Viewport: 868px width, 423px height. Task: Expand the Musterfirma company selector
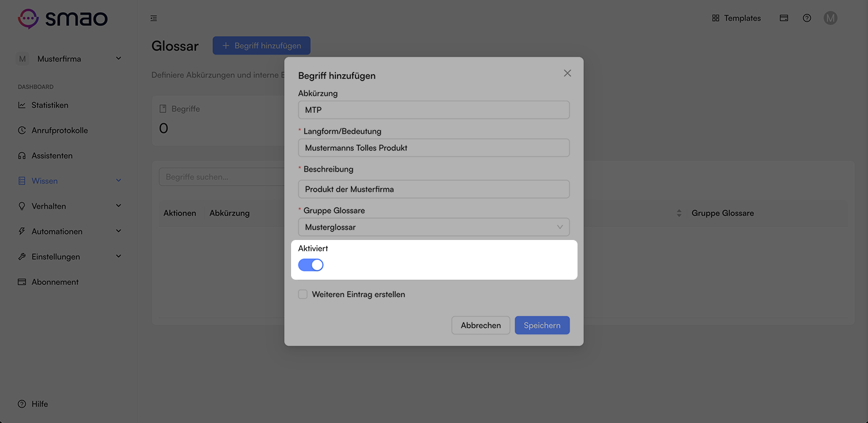pyautogui.click(x=118, y=58)
